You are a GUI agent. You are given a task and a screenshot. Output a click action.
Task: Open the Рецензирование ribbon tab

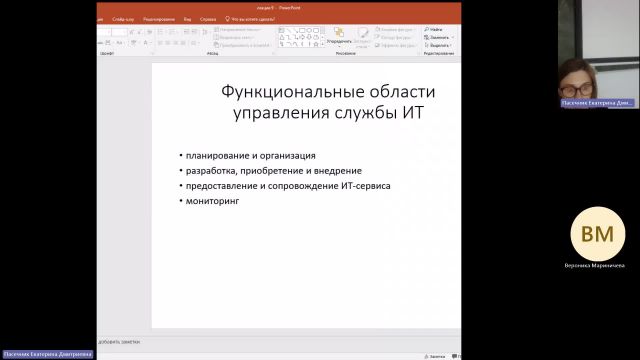[159, 19]
